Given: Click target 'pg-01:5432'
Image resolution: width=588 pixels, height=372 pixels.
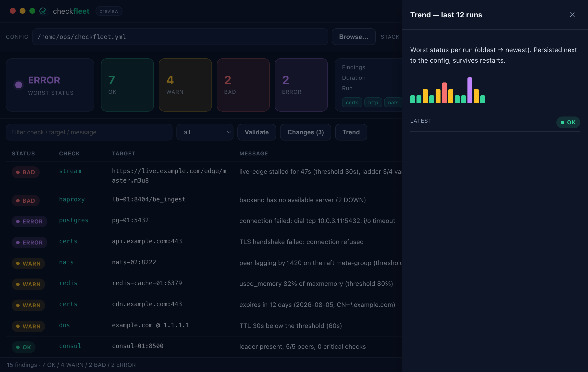Looking at the screenshot, I should [x=130, y=220].
